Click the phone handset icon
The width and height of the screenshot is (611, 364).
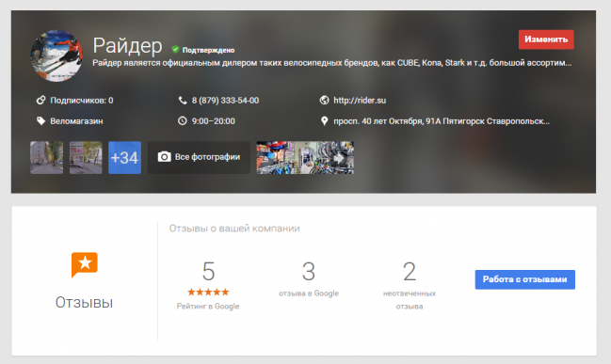(x=183, y=101)
